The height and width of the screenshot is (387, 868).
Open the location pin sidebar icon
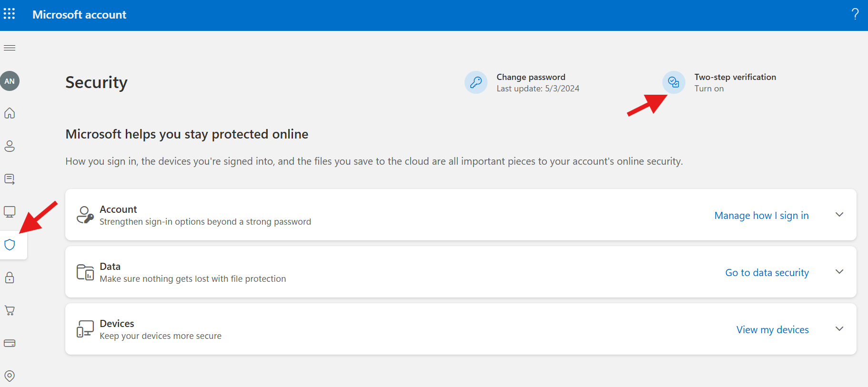point(10,376)
